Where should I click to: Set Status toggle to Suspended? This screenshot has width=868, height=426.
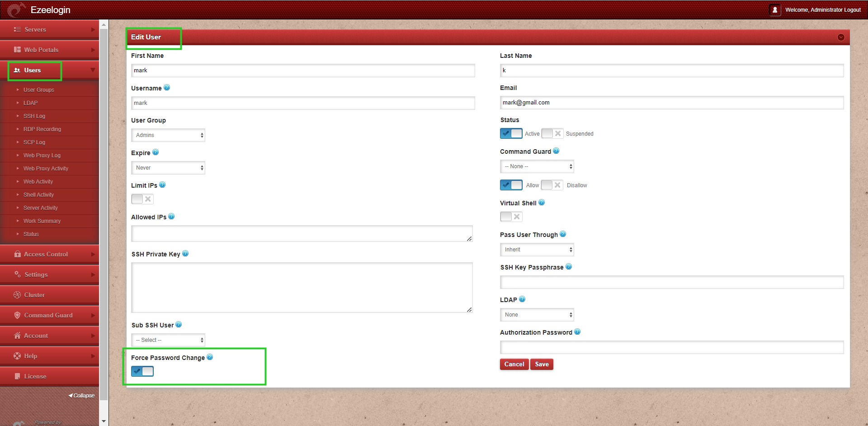pos(552,133)
